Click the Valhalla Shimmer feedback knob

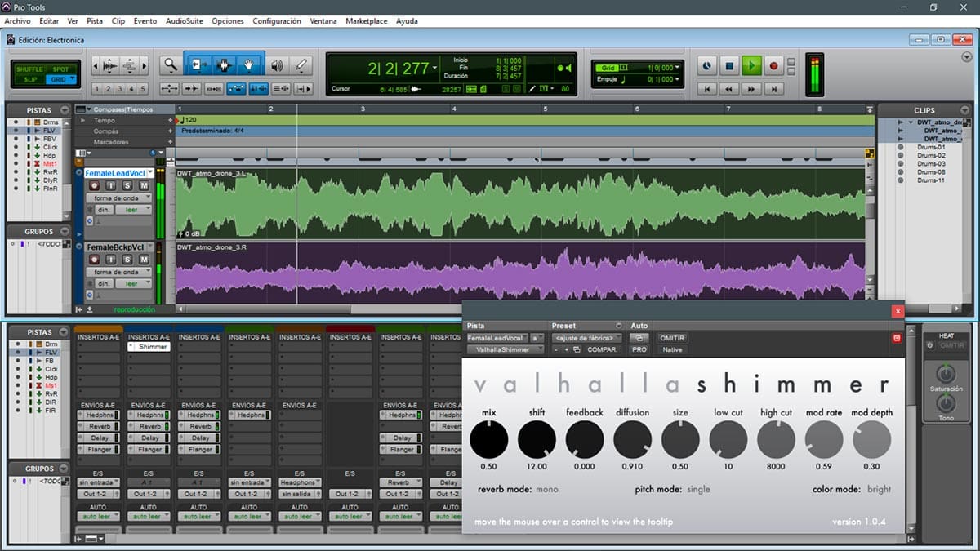click(585, 440)
